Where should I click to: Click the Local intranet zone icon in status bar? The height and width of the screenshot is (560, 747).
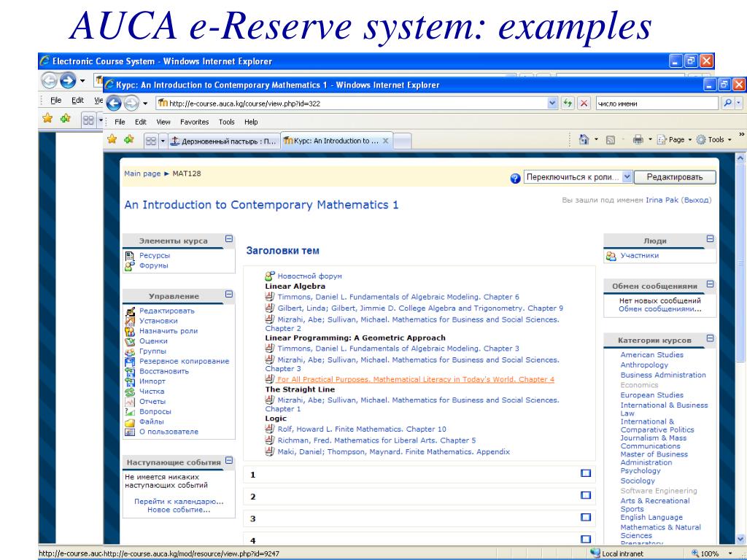click(595, 553)
